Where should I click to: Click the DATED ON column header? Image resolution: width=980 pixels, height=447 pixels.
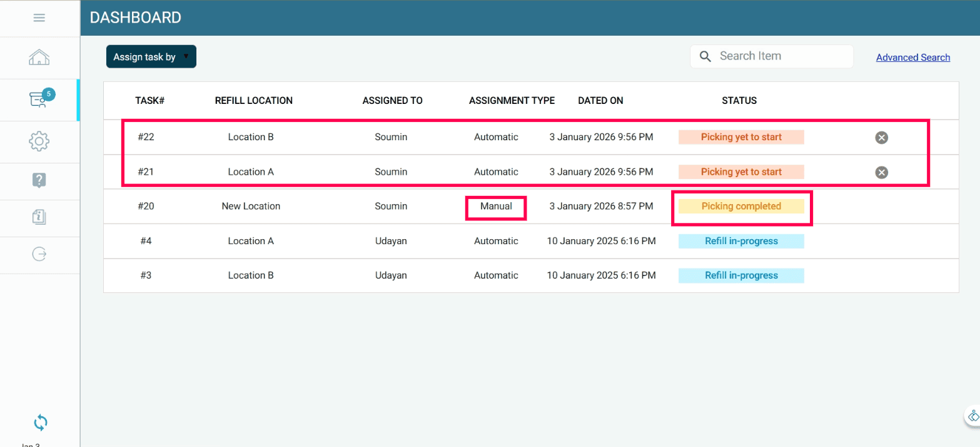(x=600, y=100)
